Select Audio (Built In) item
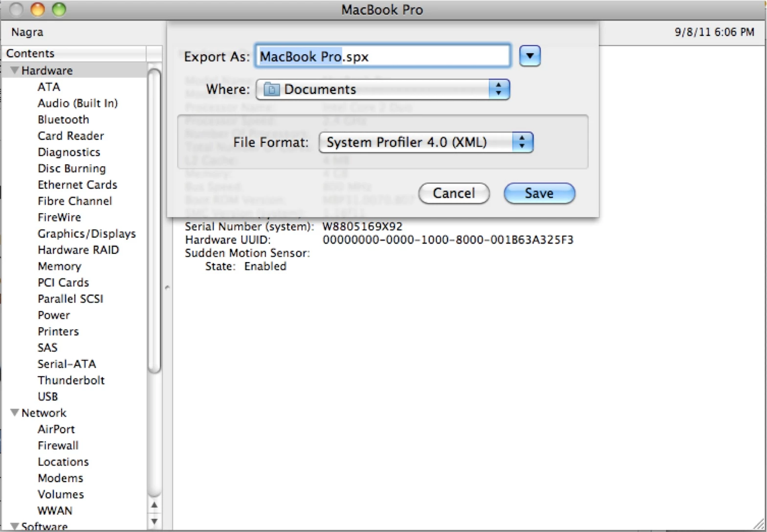Viewport: 767px width, 532px height. tap(78, 103)
